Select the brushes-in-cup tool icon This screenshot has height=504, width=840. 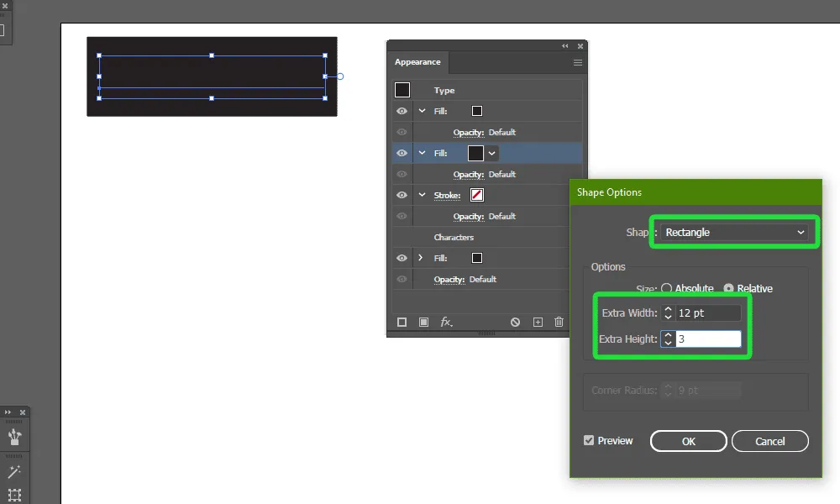14,437
